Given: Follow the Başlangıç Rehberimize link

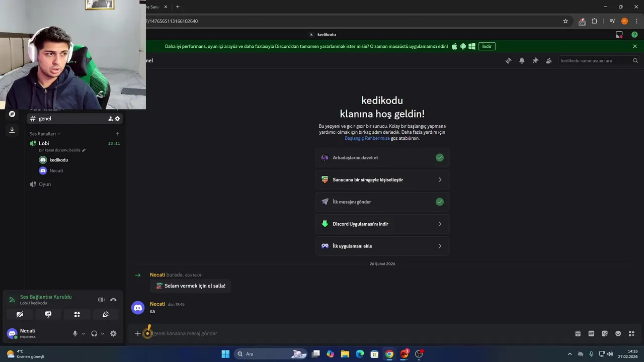Looking at the screenshot, I should pos(367,138).
